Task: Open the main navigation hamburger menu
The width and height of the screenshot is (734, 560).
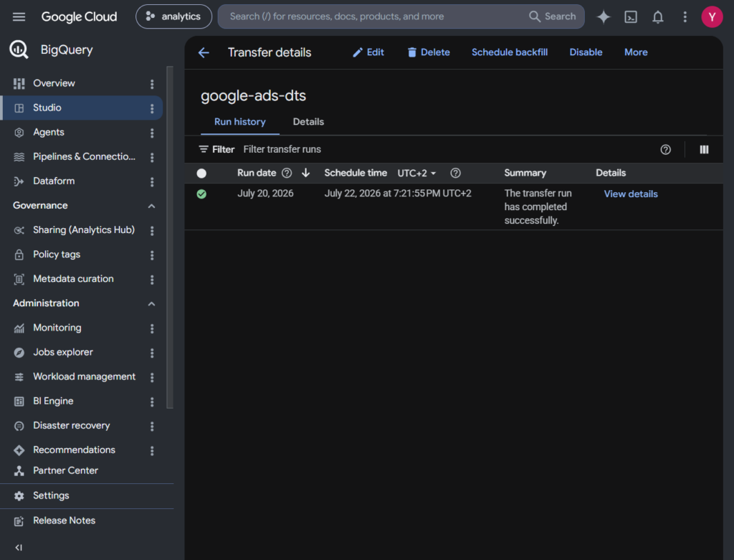Action: (19, 17)
